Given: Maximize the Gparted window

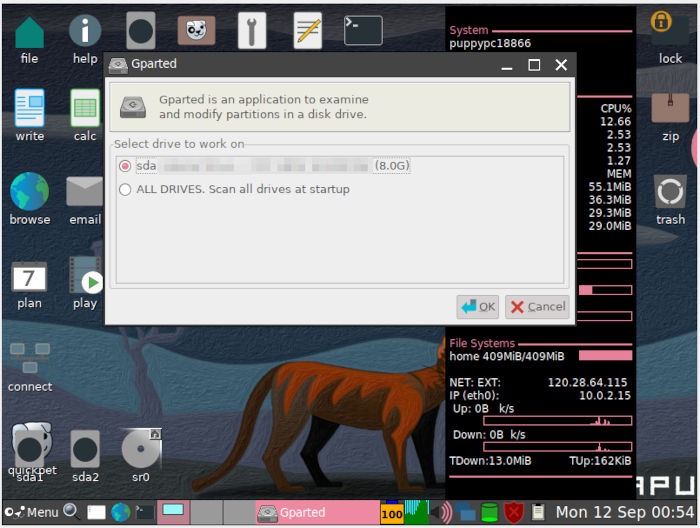Looking at the screenshot, I should click(x=534, y=65).
